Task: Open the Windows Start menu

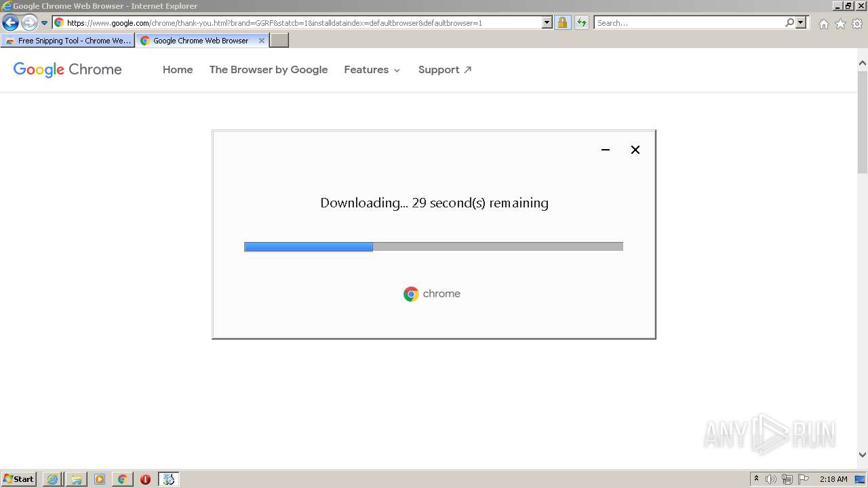Action: (x=19, y=479)
